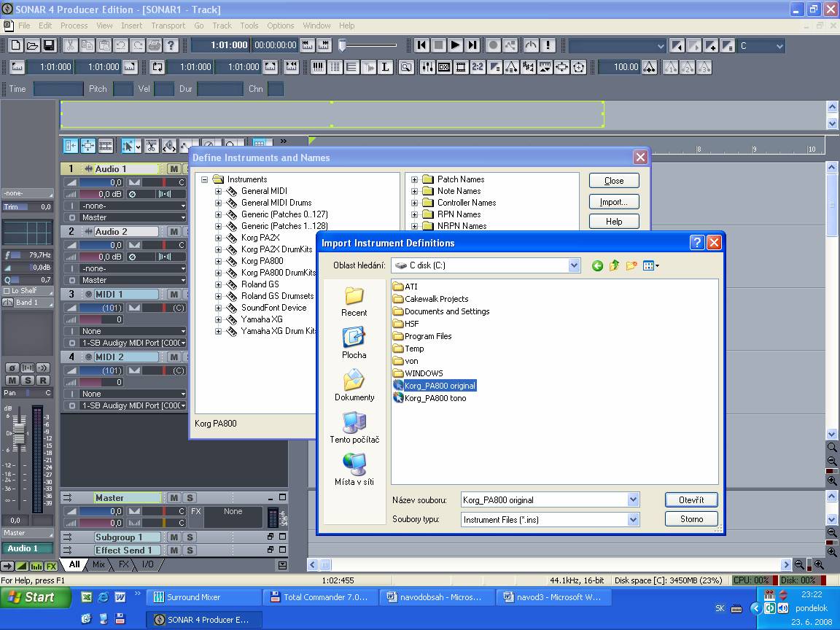Image resolution: width=840 pixels, height=630 pixels.
Task: Click Help in Define Instruments dialog
Action: pyautogui.click(x=614, y=221)
